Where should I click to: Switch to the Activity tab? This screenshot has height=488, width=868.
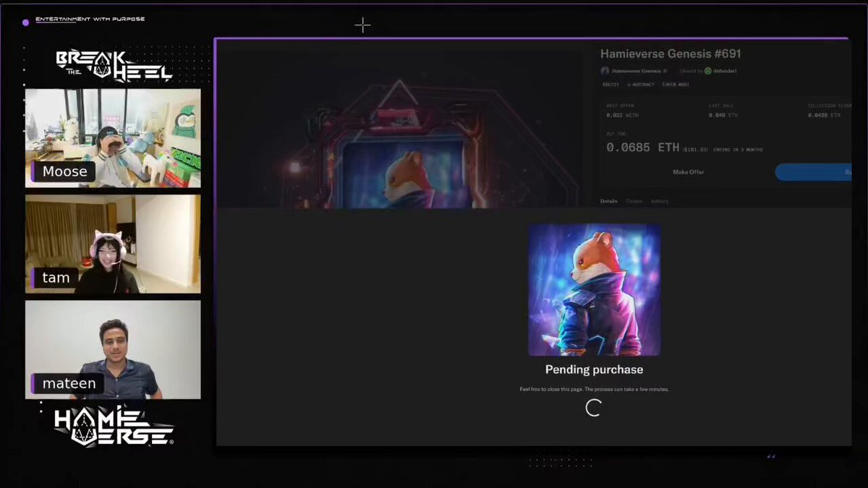(x=660, y=201)
